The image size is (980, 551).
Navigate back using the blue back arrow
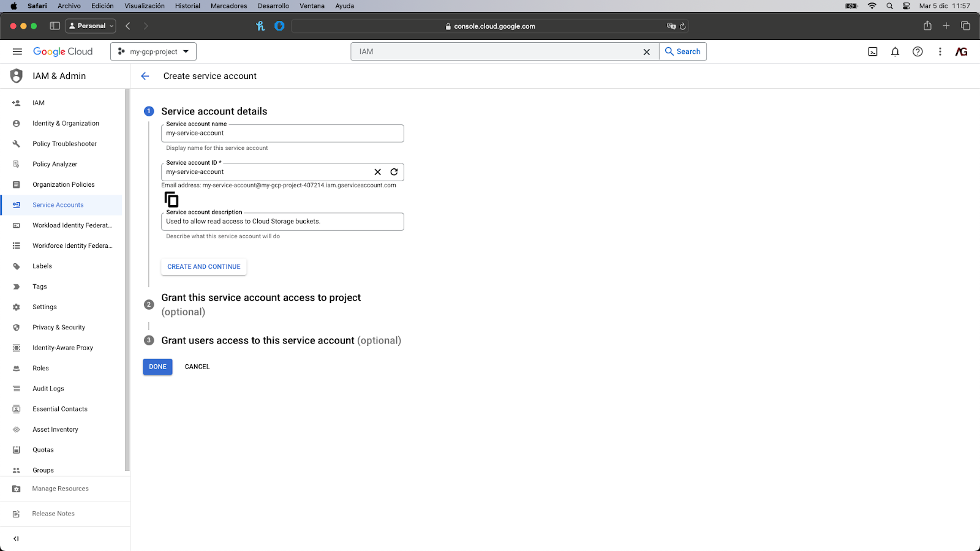click(x=145, y=76)
